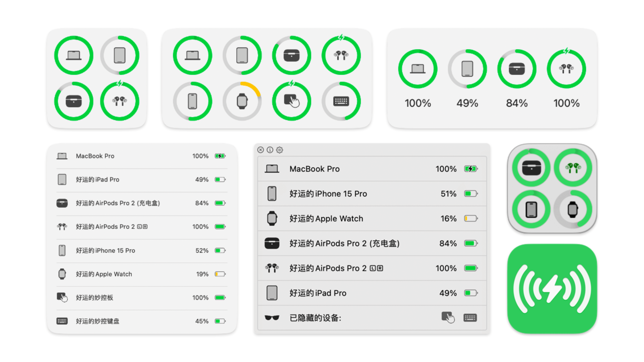
Task: Click the AirPods case ring in the four-device light widget
Action: coord(74,101)
